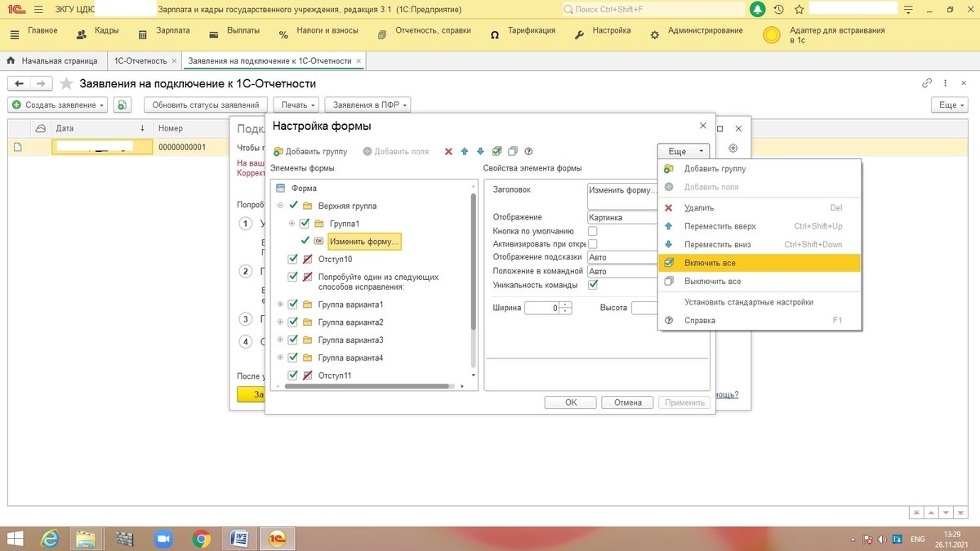The width and height of the screenshot is (980, 551).
Task: Click the enable all checkmark toolbar icon
Action: pos(497,151)
